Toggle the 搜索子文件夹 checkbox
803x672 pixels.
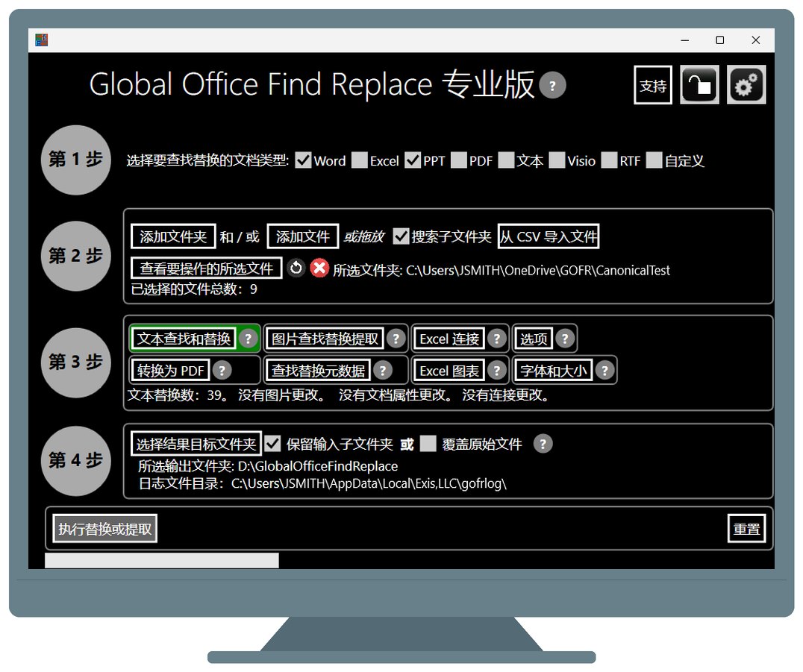(x=401, y=236)
